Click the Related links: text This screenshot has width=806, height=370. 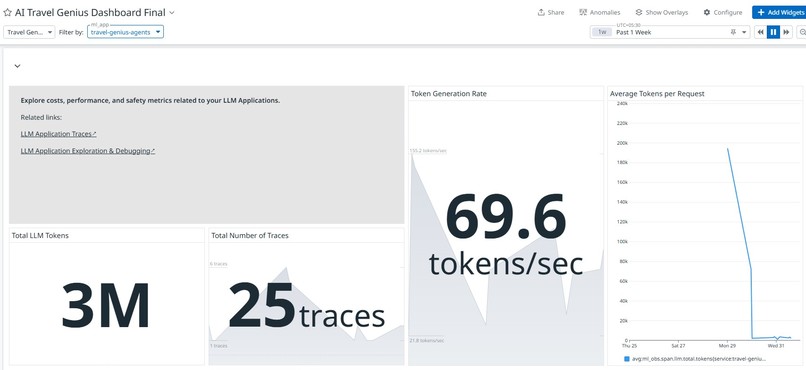point(41,117)
